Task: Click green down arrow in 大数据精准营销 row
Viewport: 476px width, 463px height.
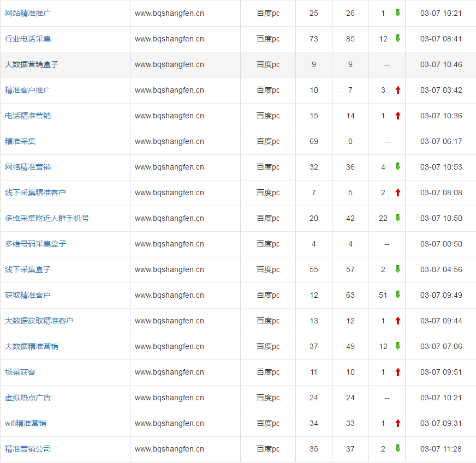Action: (398, 346)
